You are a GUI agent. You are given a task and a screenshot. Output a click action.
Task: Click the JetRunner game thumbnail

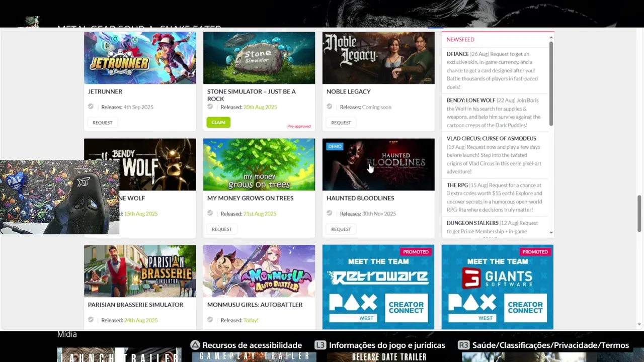140,58
